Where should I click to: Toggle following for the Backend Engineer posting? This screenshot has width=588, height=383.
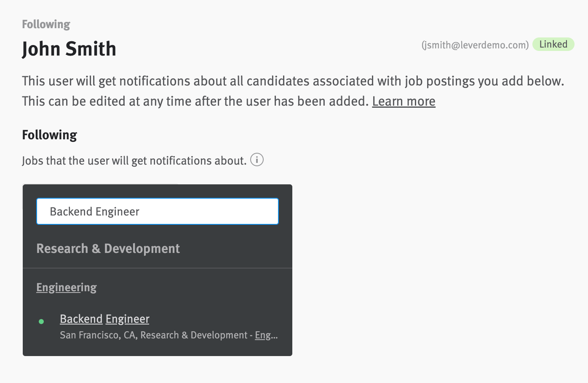tap(104, 319)
